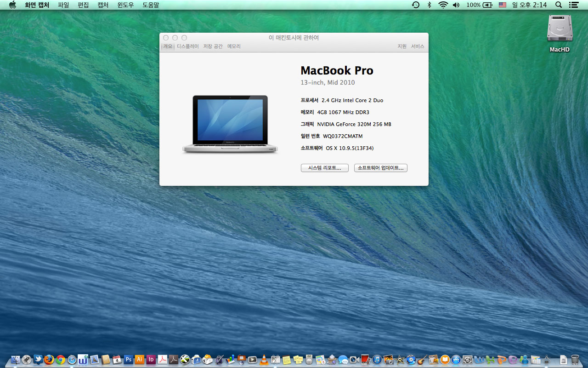Launch the App Store dock icon
This screenshot has height=368, width=588.
[x=456, y=360]
